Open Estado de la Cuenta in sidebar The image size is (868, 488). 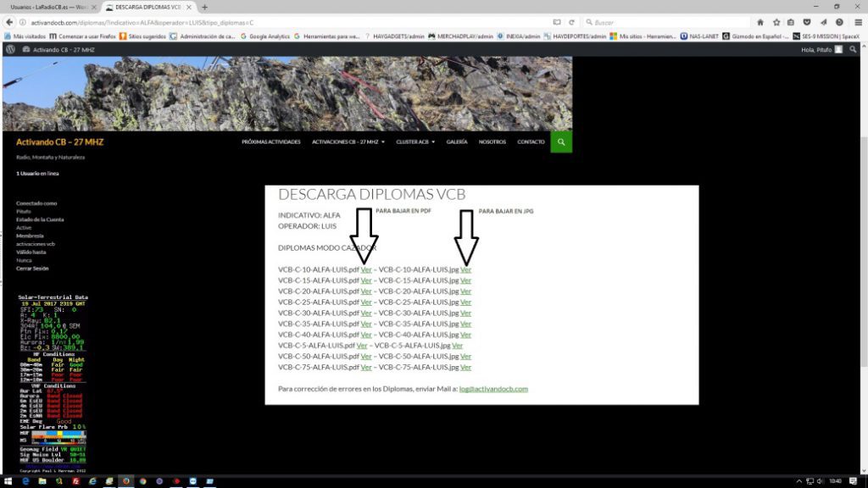40,219
